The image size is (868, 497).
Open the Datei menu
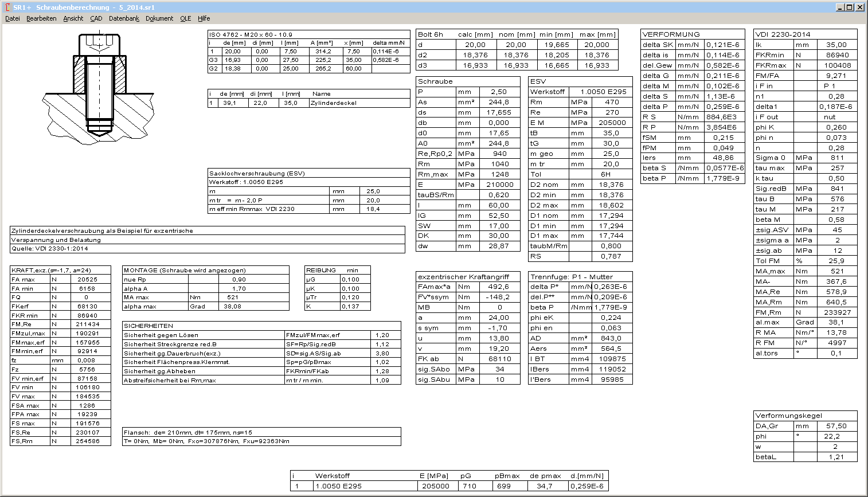[13, 18]
